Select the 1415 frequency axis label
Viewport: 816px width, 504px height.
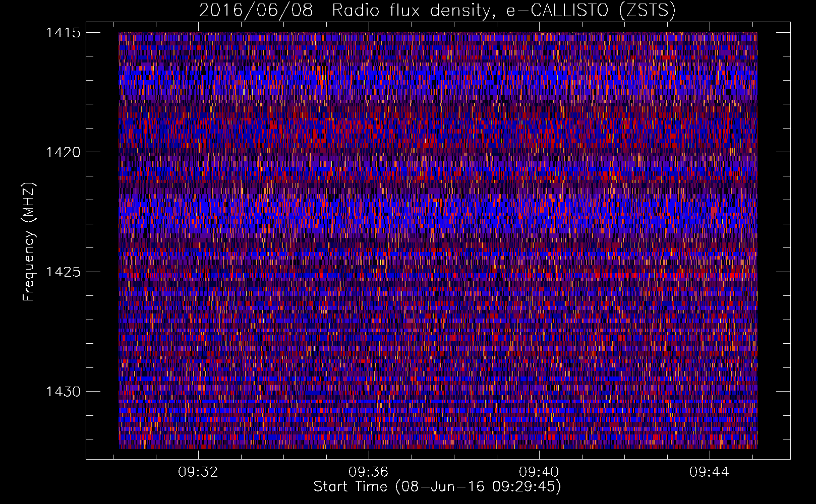coord(63,33)
